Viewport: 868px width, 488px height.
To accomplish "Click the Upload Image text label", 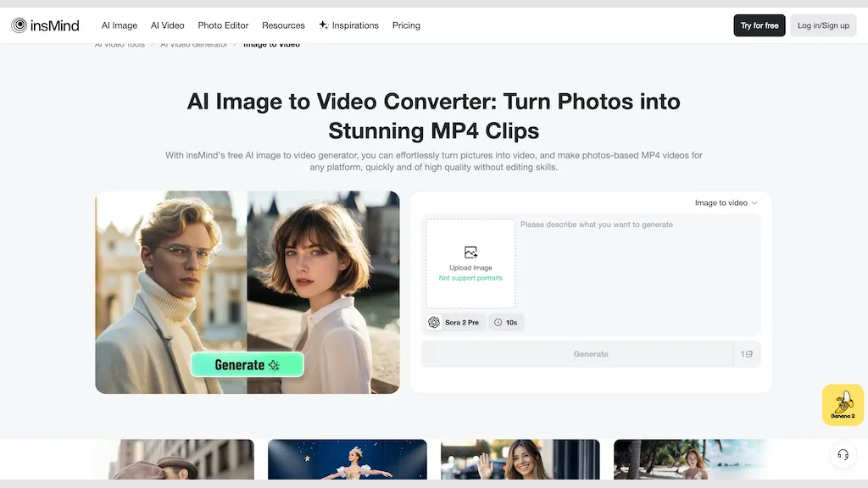I will coord(470,268).
